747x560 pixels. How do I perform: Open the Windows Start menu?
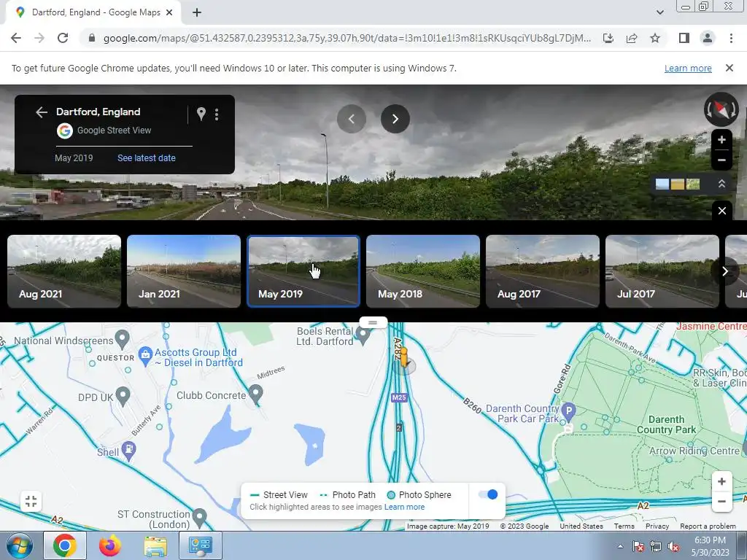click(x=20, y=545)
